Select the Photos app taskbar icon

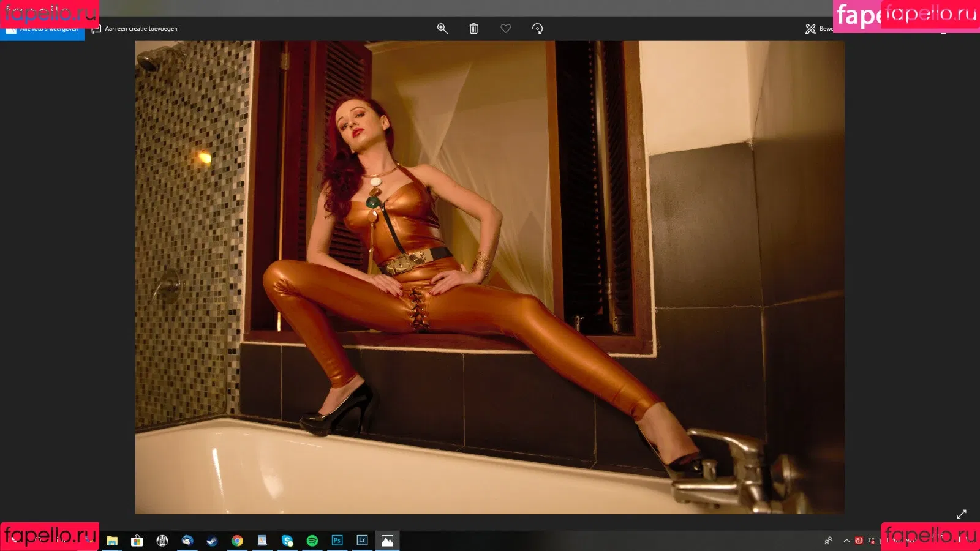tap(387, 541)
